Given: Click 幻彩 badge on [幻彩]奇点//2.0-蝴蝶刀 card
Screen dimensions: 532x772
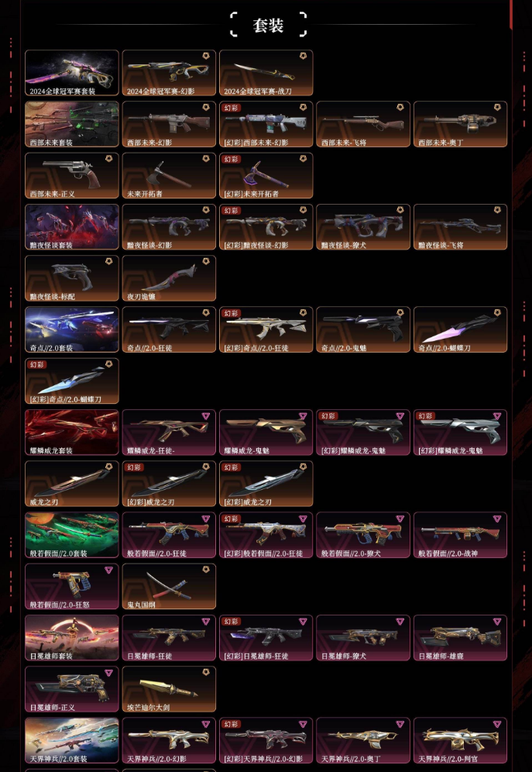Looking at the screenshot, I should tap(37, 365).
